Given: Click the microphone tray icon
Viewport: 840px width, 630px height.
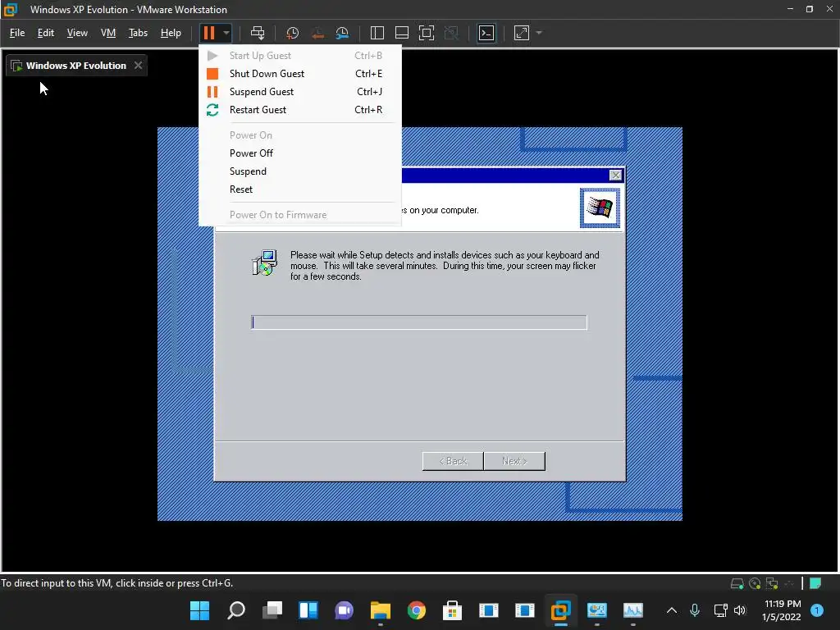Looking at the screenshot, I should point(694,610).
